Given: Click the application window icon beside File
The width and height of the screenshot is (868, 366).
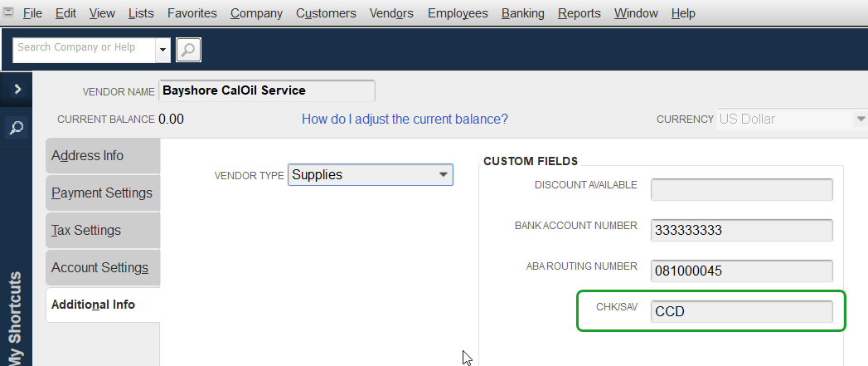Looking at the screenshot, I should tap(9, 12).
